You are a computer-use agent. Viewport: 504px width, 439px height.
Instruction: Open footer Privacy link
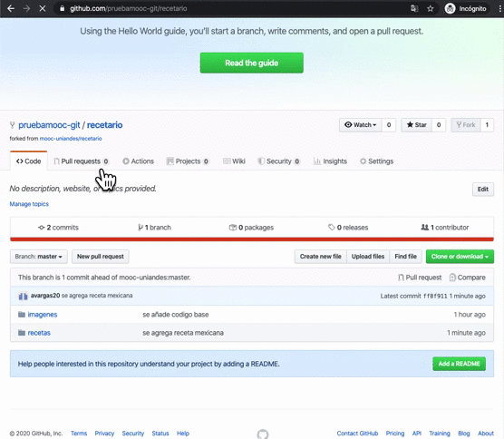coord(104,434)
